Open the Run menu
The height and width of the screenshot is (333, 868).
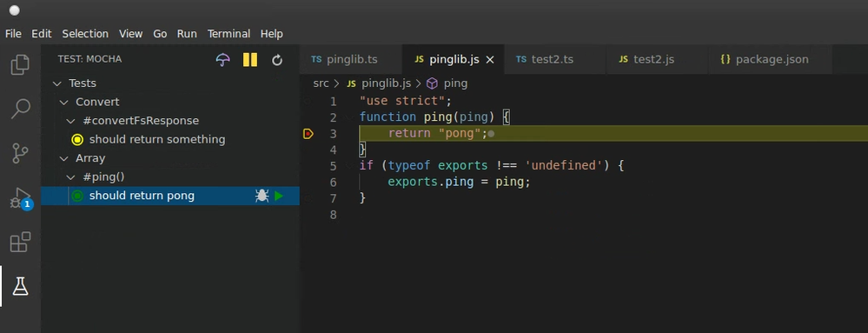tap(187, 34)
